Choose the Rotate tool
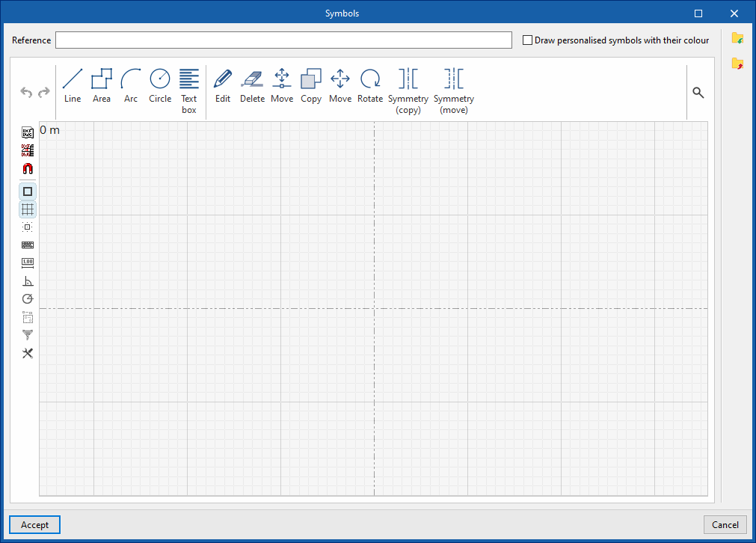The width and height of the screenshot is (756, 543). (x=370, y=86)
